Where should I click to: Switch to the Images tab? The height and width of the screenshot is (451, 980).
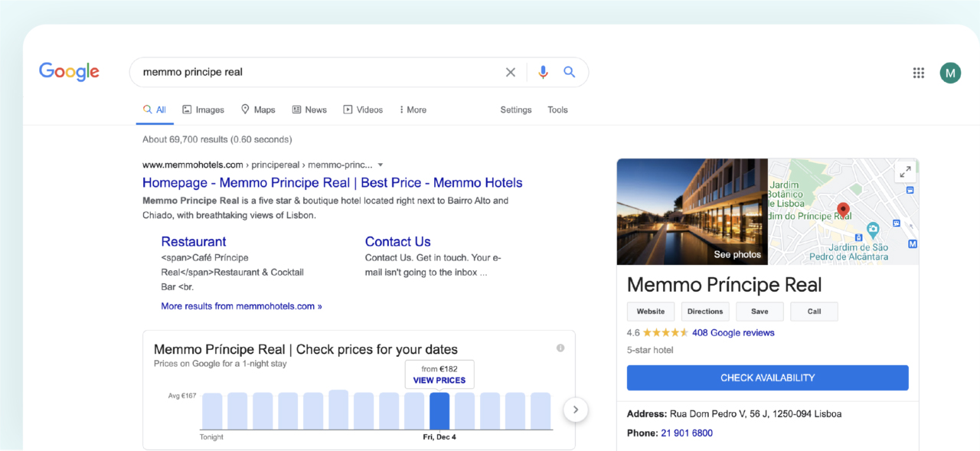click(203, 109)
